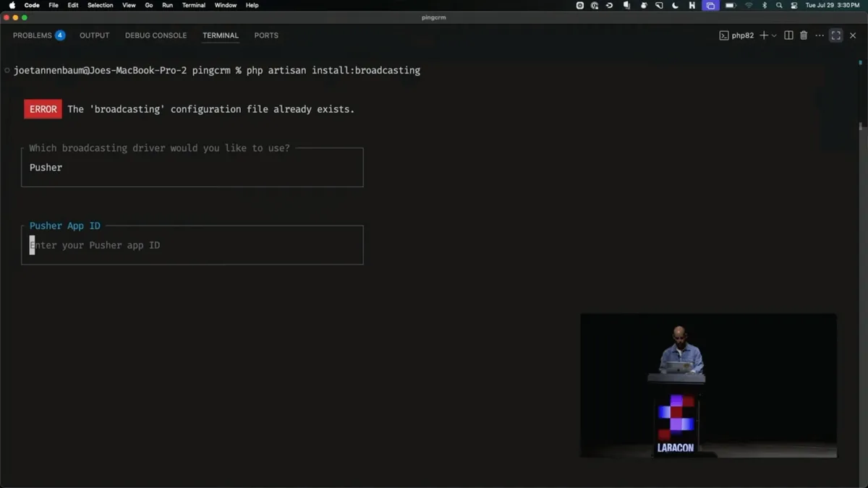This screenshot has width=868, height=488.
Task: Click the problems count badge 4
Action: [x=60, y=35]
